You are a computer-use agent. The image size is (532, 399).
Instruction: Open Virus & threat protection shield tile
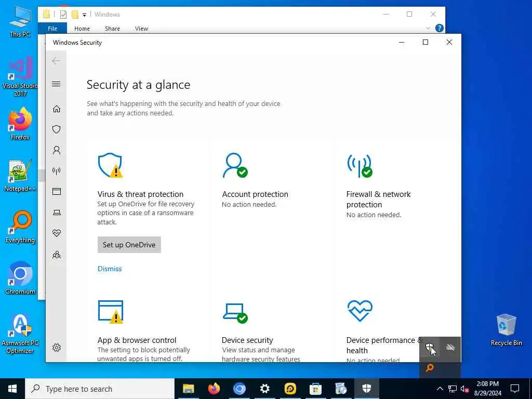coord(110,165)
